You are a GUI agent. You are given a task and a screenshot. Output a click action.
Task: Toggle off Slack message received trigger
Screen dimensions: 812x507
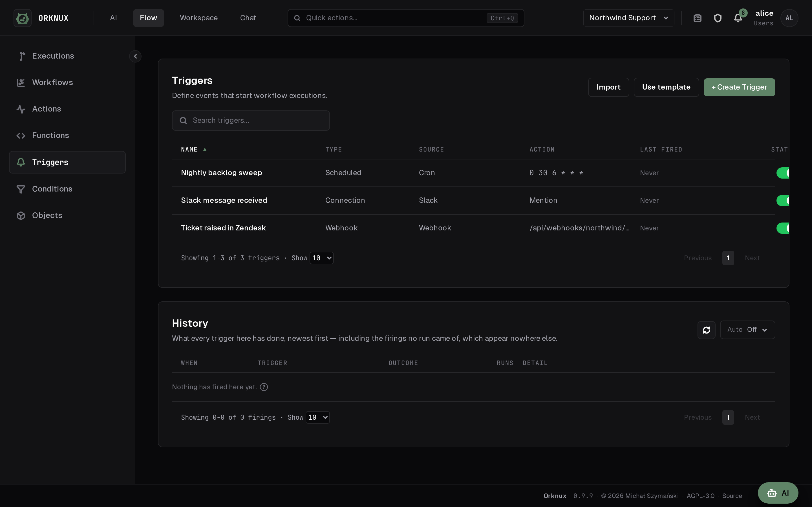coord(782,201)
